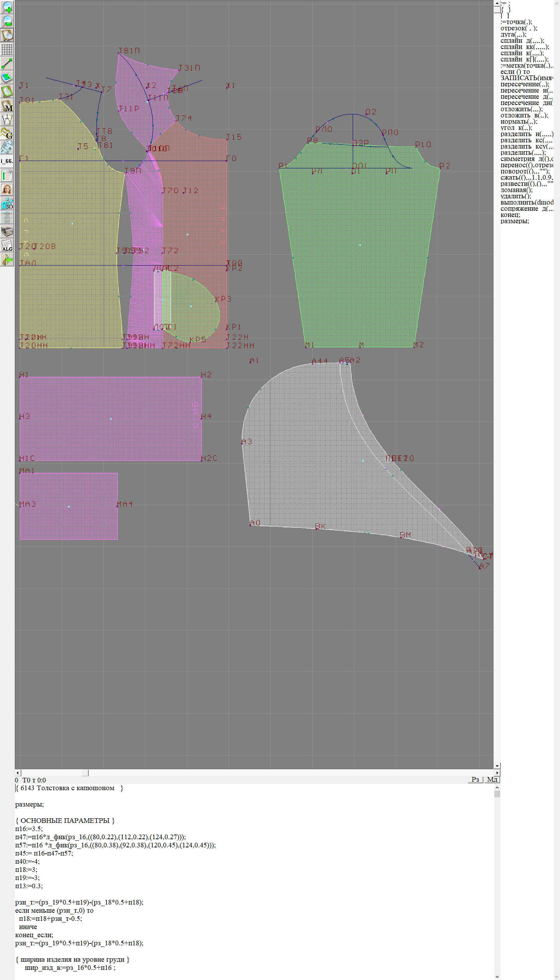
Task: Click the code line 'п16:=3.5;'
Action: click(29, 829)
